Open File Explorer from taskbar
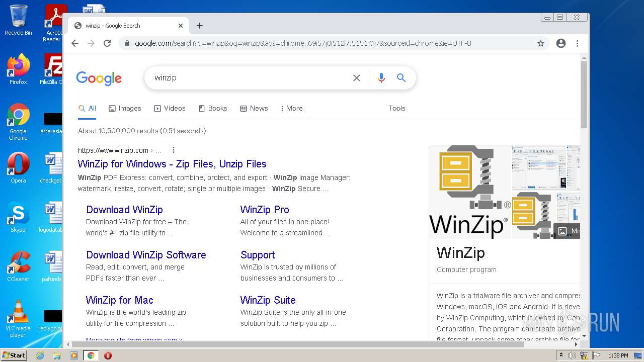 coord(57,355)
